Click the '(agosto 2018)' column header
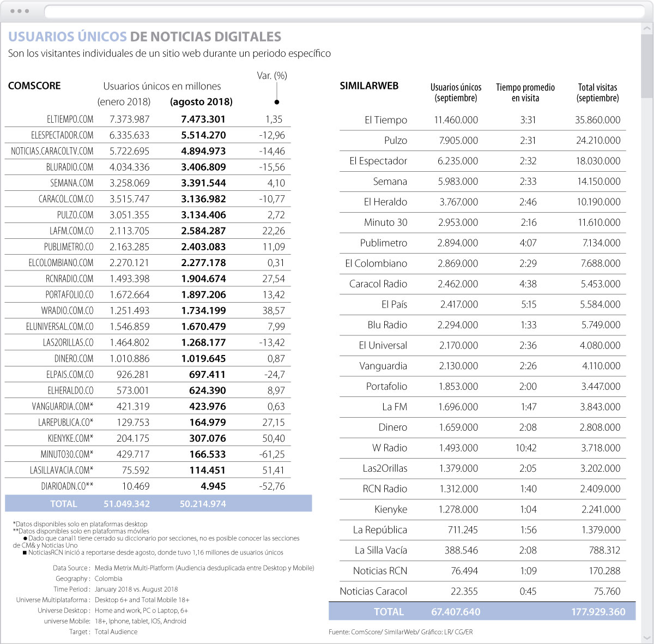This screenshot has height=644, width=654. [x=201, y=102]
